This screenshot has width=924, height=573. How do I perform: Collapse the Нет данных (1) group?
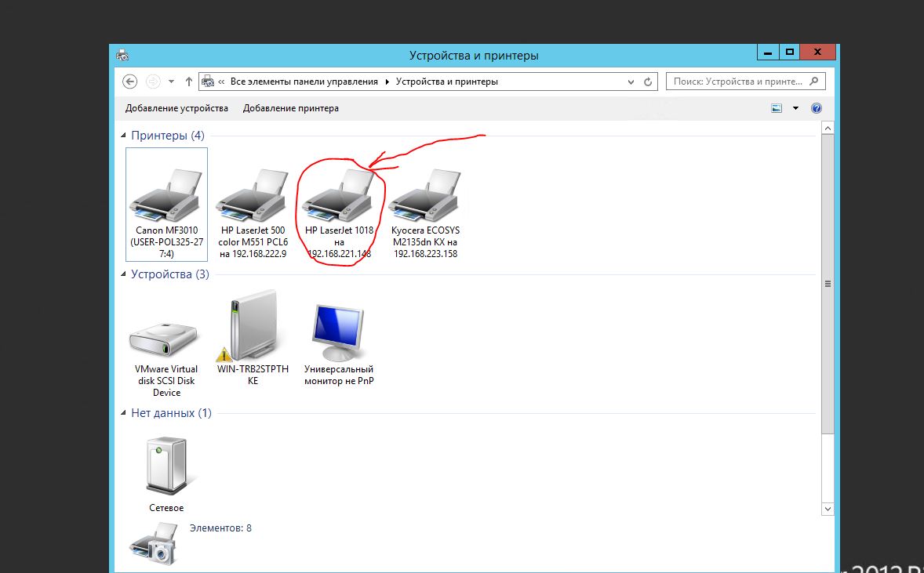124,413
